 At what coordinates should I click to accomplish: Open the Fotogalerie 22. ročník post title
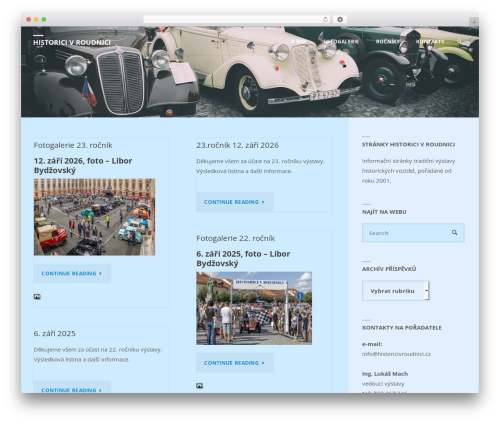coord(236,238)
